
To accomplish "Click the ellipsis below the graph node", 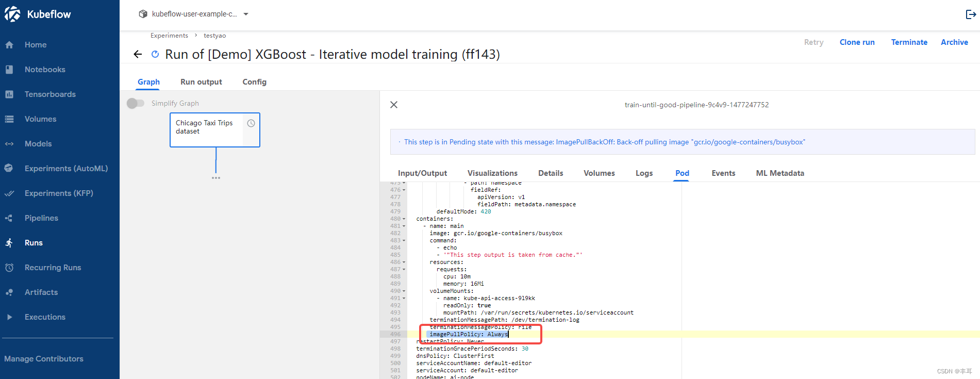I will (x=216, y=178).
